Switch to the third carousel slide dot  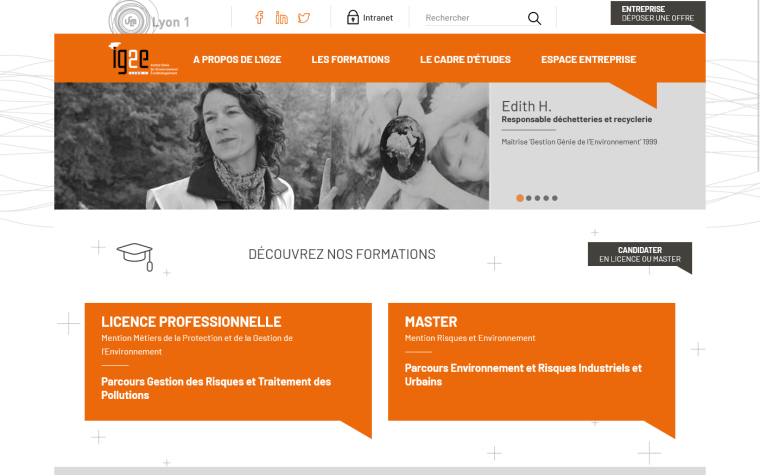tap(538, 198)
